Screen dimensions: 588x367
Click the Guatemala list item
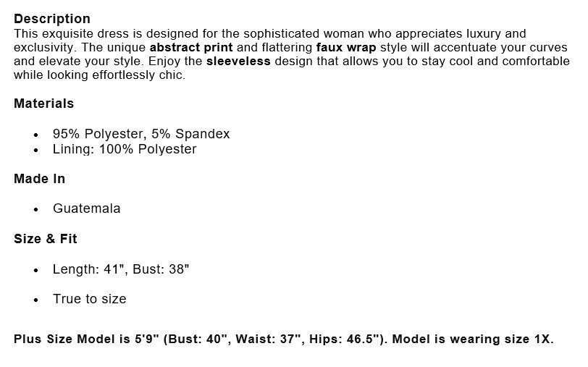[87, 208]
